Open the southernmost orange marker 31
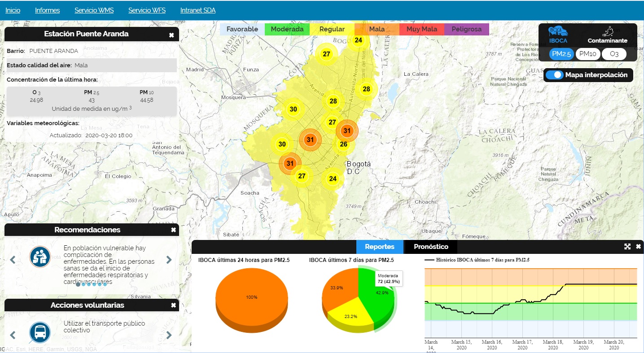This screenshot has height=353, width=644. (290, 164)
